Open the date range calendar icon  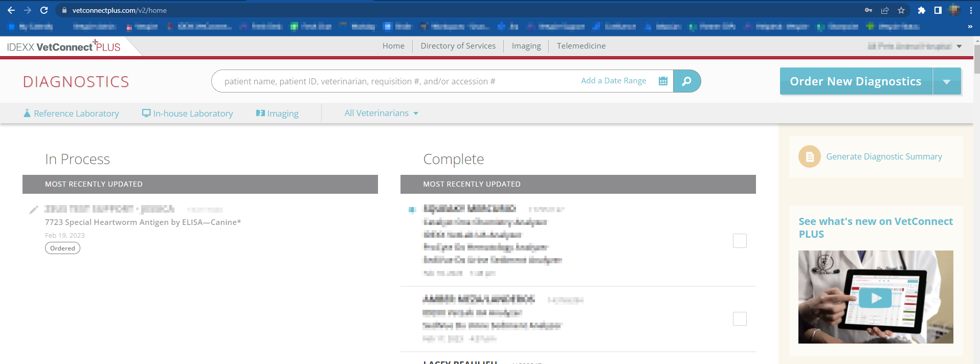663,81
